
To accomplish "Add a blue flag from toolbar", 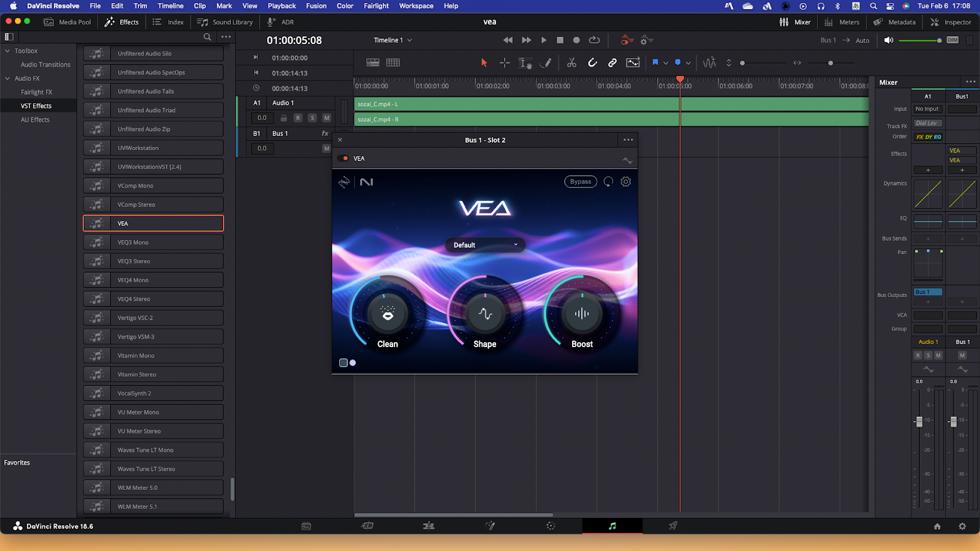I will coord(655,62).
